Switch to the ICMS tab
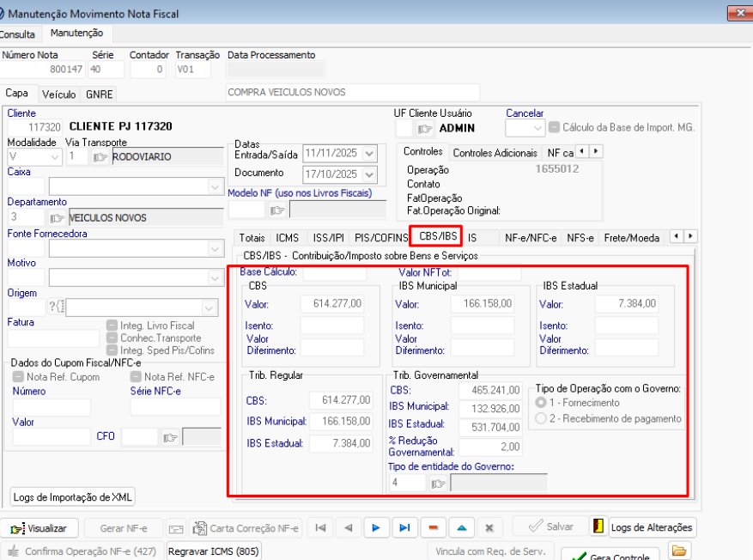Viewport: 753px width, 560px height. [287, 237]
